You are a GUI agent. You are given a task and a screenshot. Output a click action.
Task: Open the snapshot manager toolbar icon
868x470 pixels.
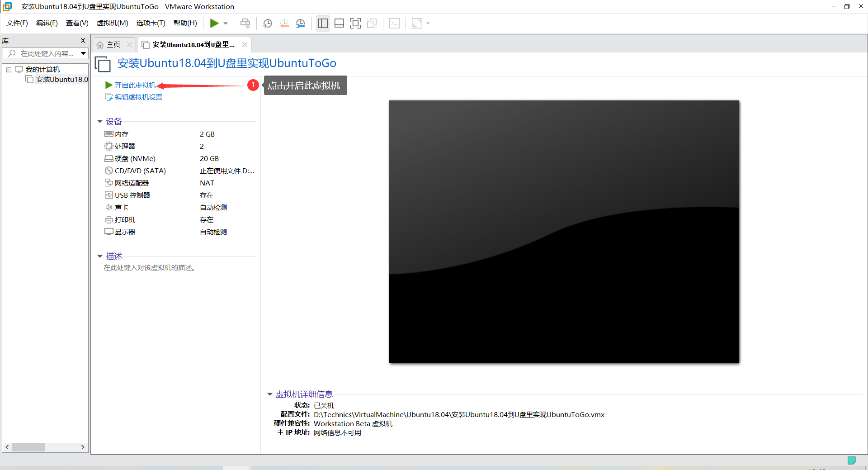pyautogui.click(x=301, y=23)
